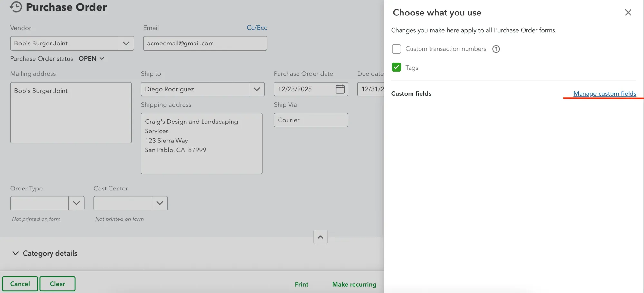Image resolution: width=644 pixels, height=293 pixels.
Task: Open the Order Type dropdown
Action: coord(76,203)
